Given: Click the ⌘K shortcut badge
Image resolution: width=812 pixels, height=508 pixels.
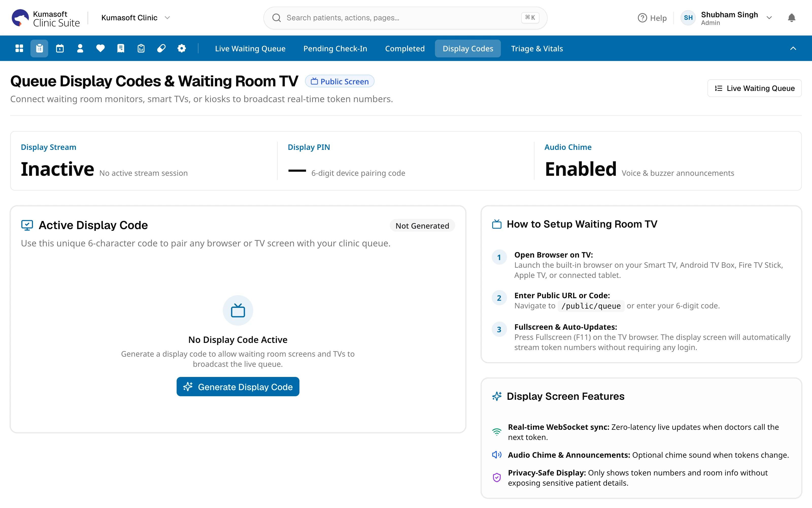Looking at the screenshot, I should [530, 18].
